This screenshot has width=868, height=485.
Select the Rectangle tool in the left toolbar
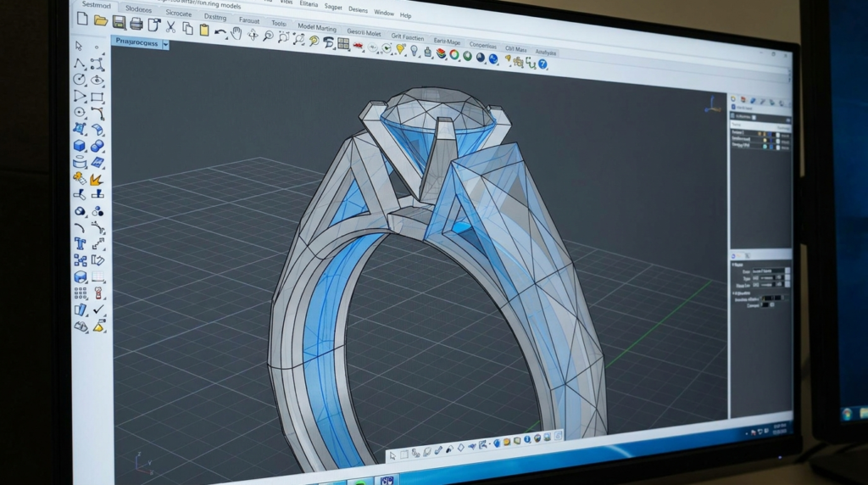click(x=97, y=98)
